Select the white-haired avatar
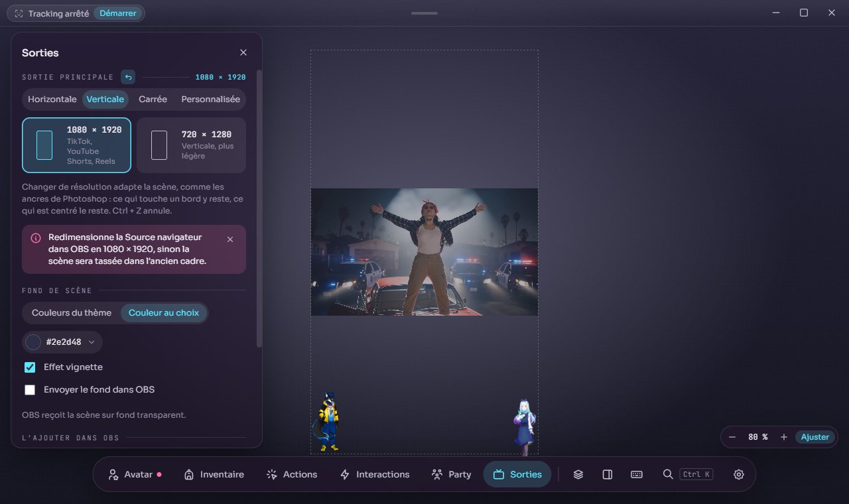This screenshot has height=504, width=849. point(524,426)
